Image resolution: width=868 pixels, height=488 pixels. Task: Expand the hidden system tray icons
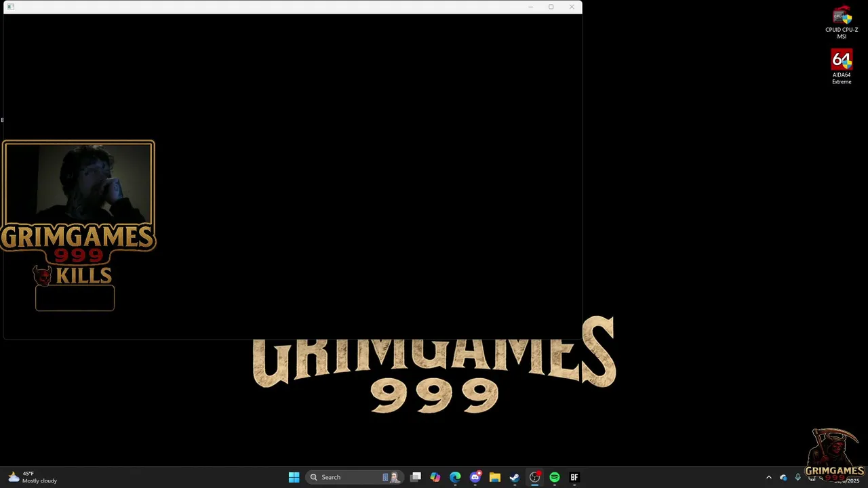point(768,477)
